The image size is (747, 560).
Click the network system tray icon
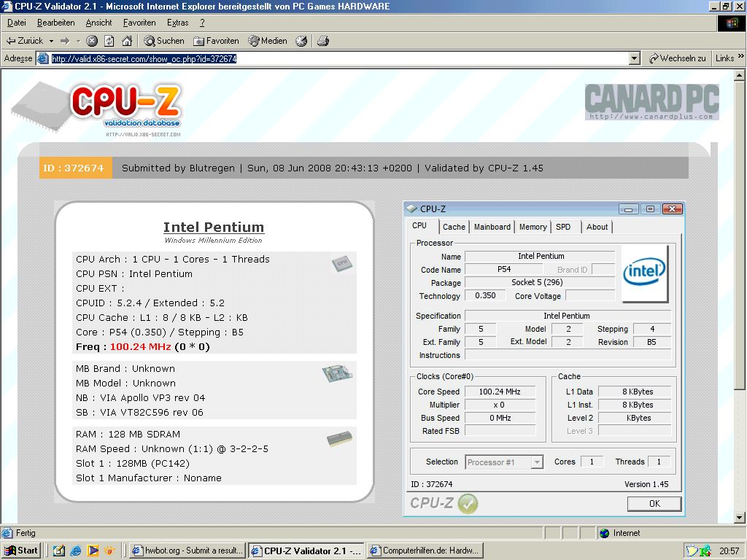pyautogui.click(x=706, y=551)
